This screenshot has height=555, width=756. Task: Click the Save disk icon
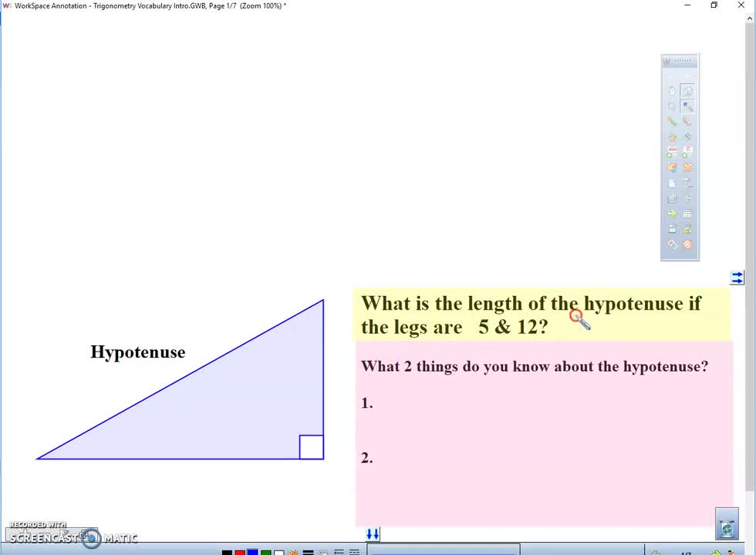(x=672, y=229)
